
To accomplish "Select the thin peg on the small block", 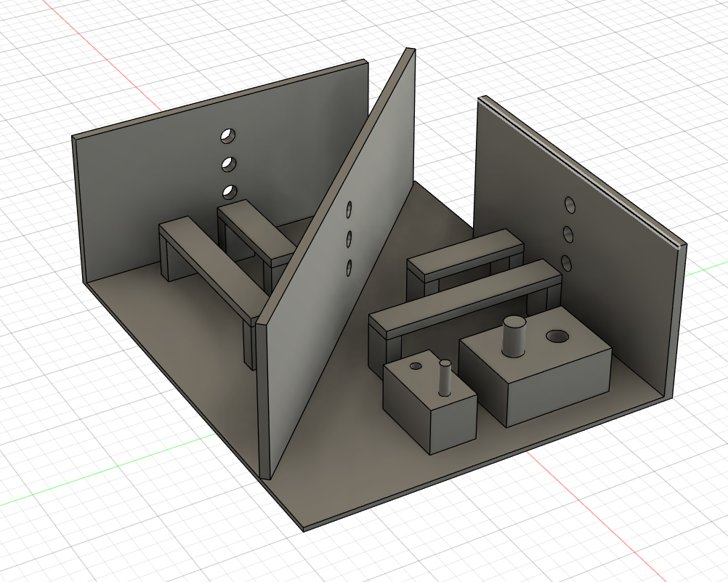I will pos(445,377).
